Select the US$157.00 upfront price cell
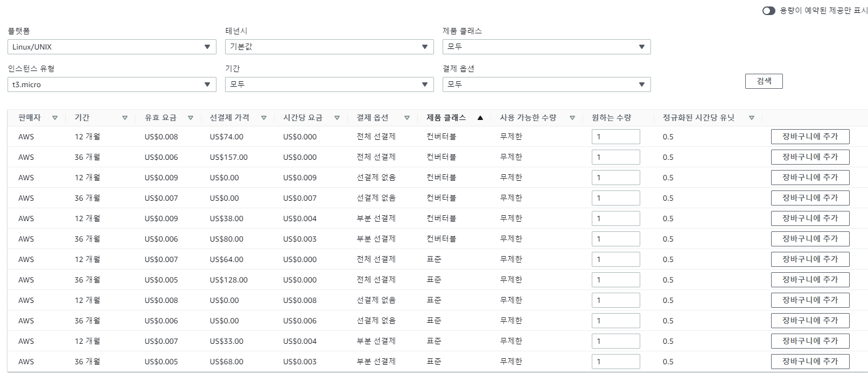This screenshot has width=868, height=375. pyautogui.click(x=229, y=157)
